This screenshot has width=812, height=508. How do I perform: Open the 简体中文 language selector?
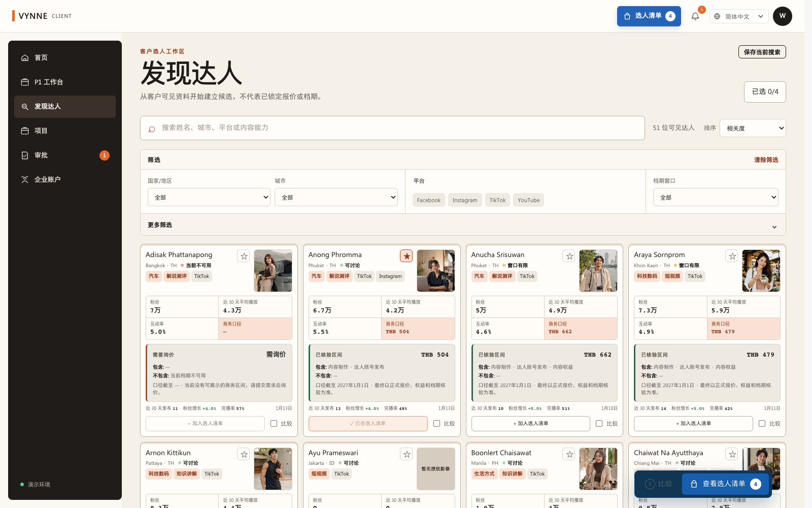pyautogui.click(x=739, y=16)
